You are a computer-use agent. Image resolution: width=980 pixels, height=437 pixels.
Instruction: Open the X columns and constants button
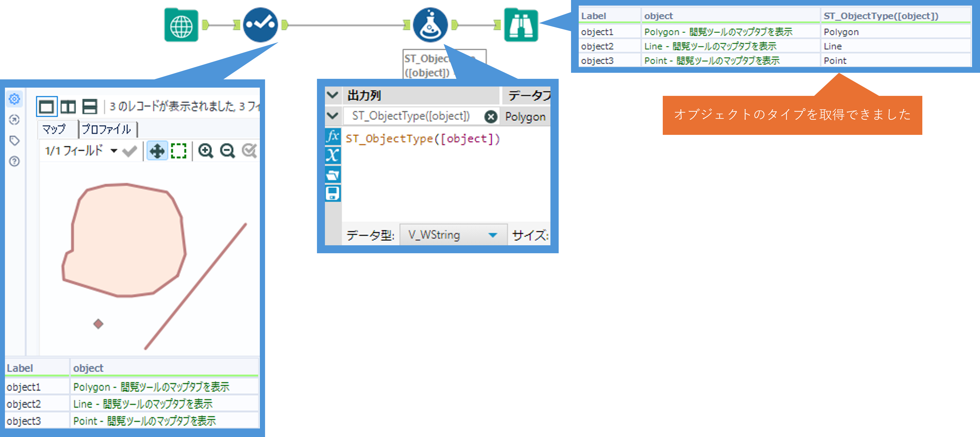(x=333, y=155)
